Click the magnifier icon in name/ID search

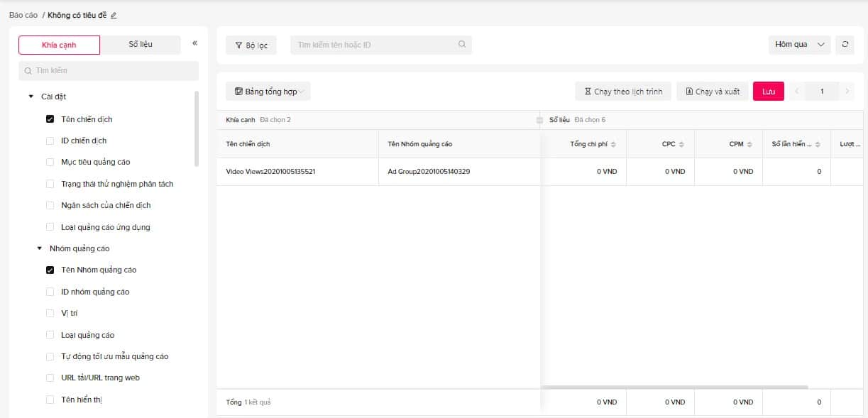(462, 45)
